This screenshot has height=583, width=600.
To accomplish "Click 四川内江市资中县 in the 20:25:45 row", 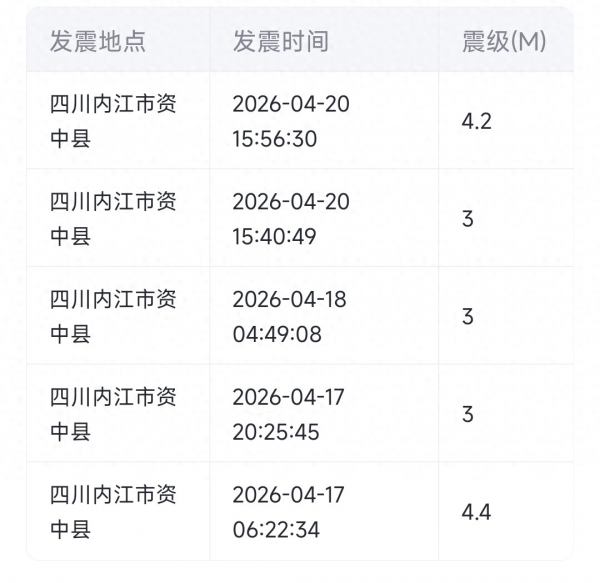I will point(113,414).
